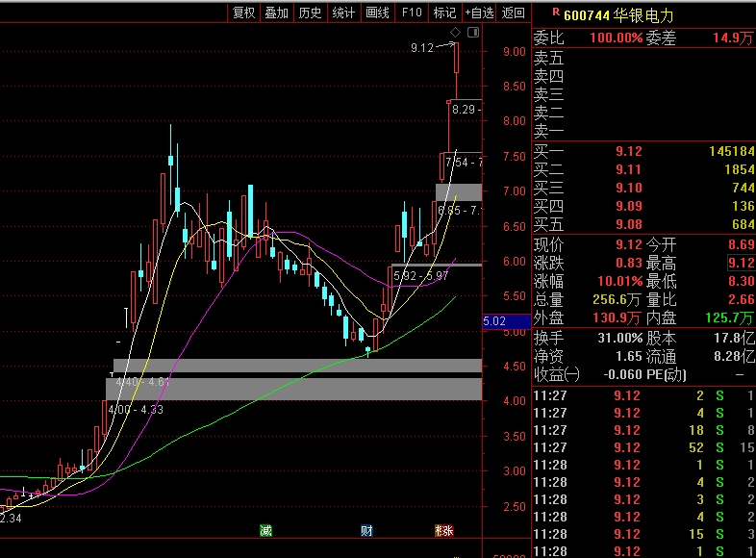Click the blue 5.02 price axis label

[x=495, y=321]
